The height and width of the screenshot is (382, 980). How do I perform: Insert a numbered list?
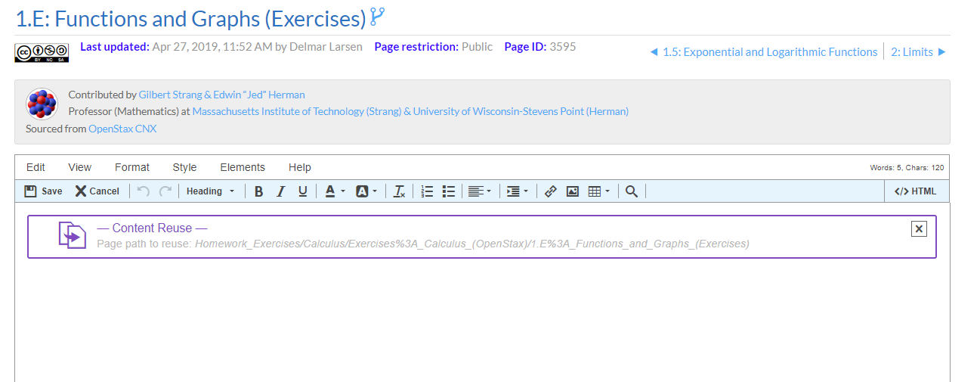(x=427, y=191)
